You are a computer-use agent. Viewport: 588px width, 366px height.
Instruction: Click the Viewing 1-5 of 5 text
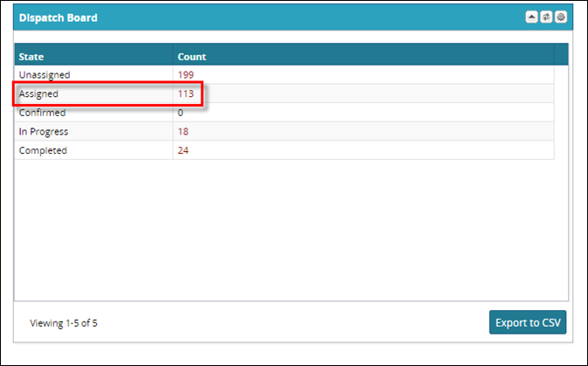click(x=64, y=323)
